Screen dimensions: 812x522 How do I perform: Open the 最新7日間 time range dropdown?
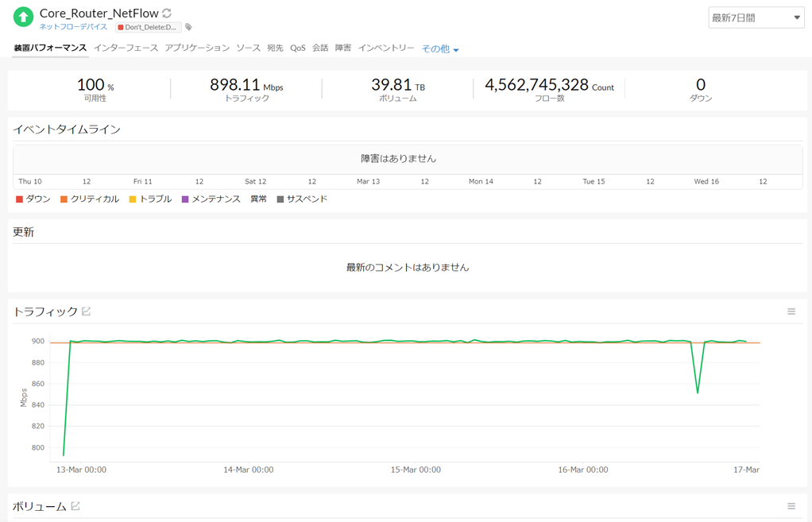pyautogui.click(x=756, y=17)
